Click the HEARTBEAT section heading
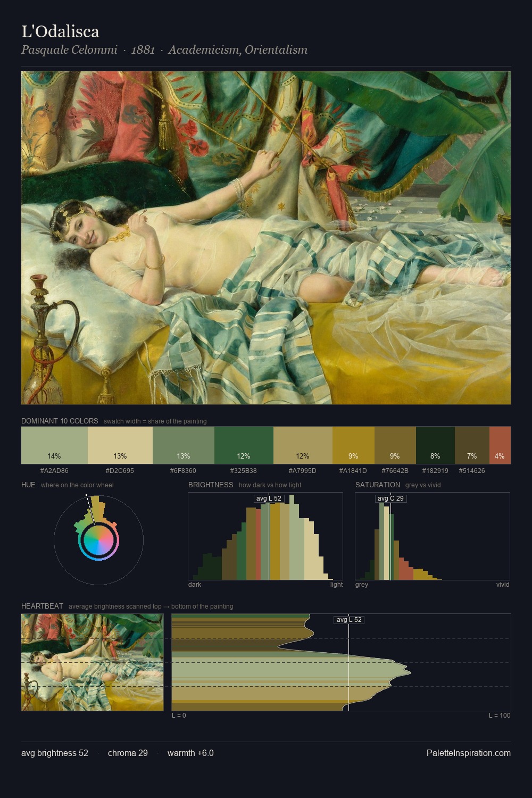This screenshot has width=532, height=798. click(x=42, y=606)
